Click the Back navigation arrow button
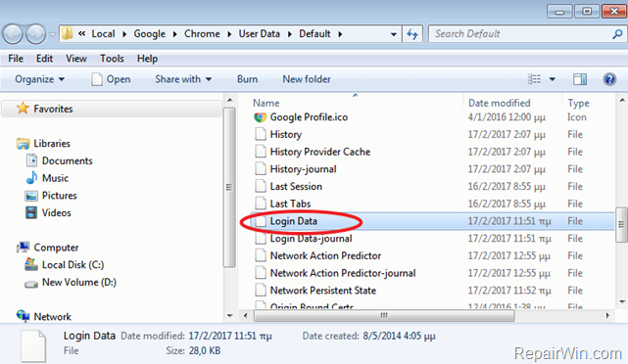This screenshot has width=628, height=364. (13, 34)
